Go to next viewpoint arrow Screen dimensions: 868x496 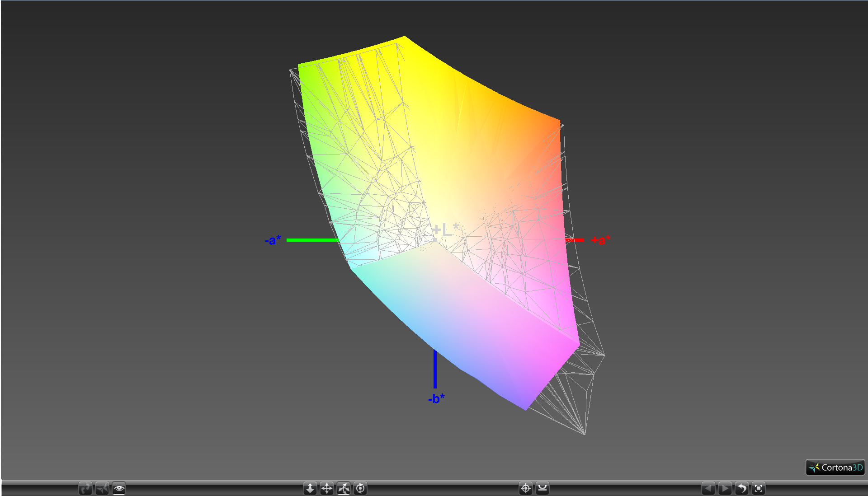coord(725,488)
